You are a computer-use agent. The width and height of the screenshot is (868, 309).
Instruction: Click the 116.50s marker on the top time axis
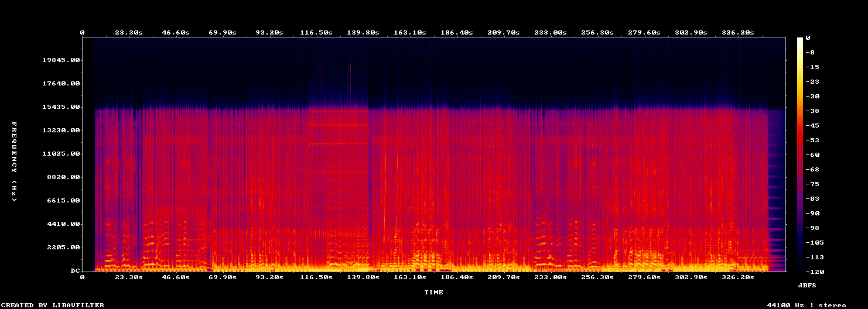coord(316,33)
